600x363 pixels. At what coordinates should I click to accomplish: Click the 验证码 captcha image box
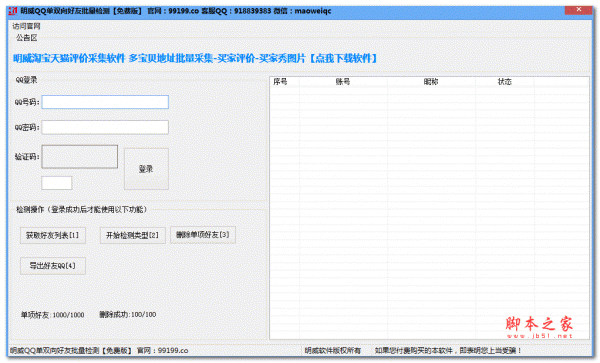coord(80,156)
